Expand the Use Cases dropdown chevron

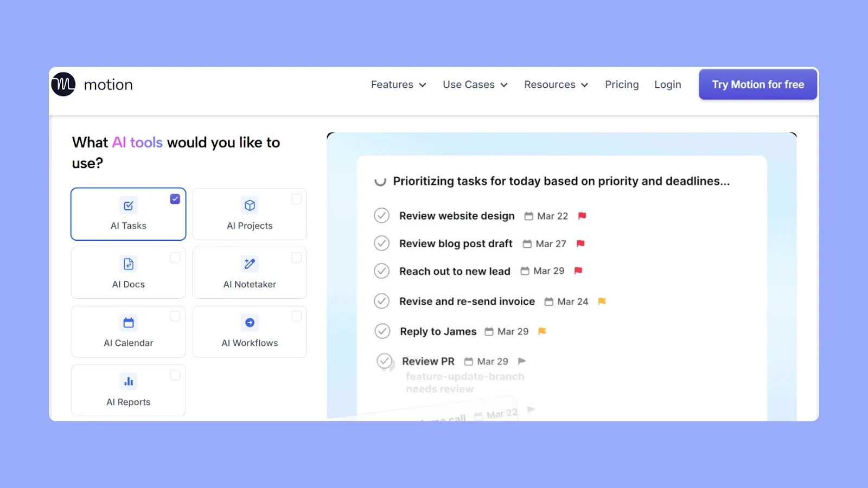504,85
